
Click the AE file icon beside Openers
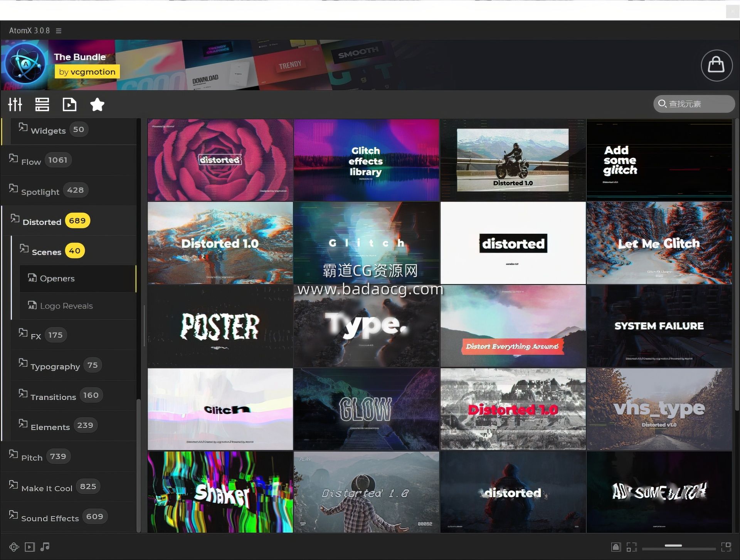pos(32,278)
